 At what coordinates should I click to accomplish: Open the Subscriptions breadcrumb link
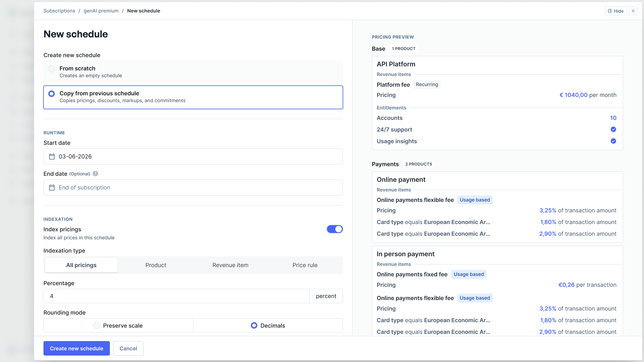click(x=59, y=11)
